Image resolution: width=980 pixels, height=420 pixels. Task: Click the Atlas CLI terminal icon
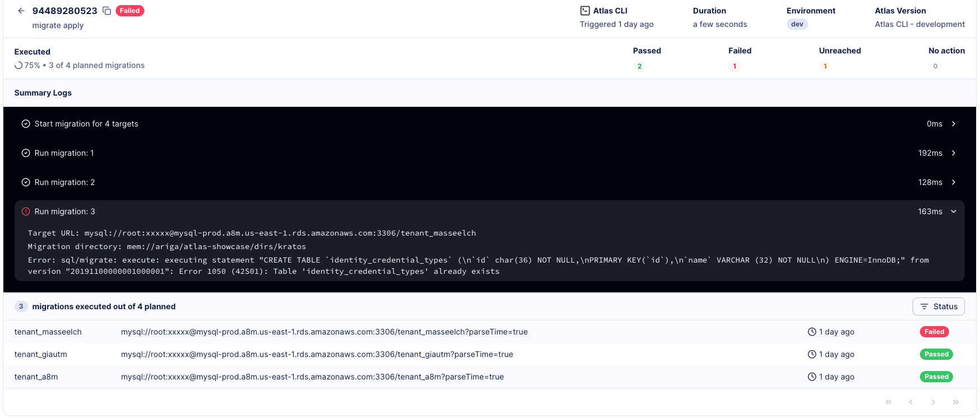click(585, 11)
